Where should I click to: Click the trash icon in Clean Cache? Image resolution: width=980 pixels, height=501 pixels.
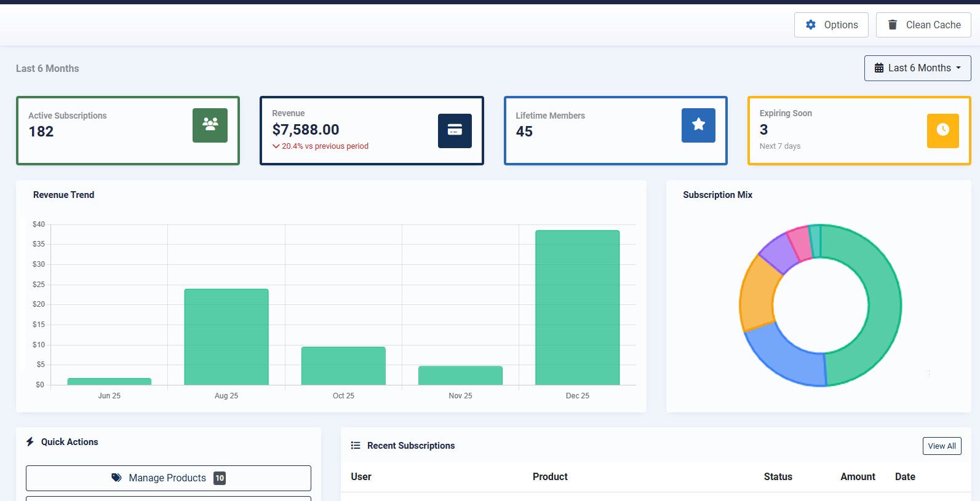pos(893,25)
